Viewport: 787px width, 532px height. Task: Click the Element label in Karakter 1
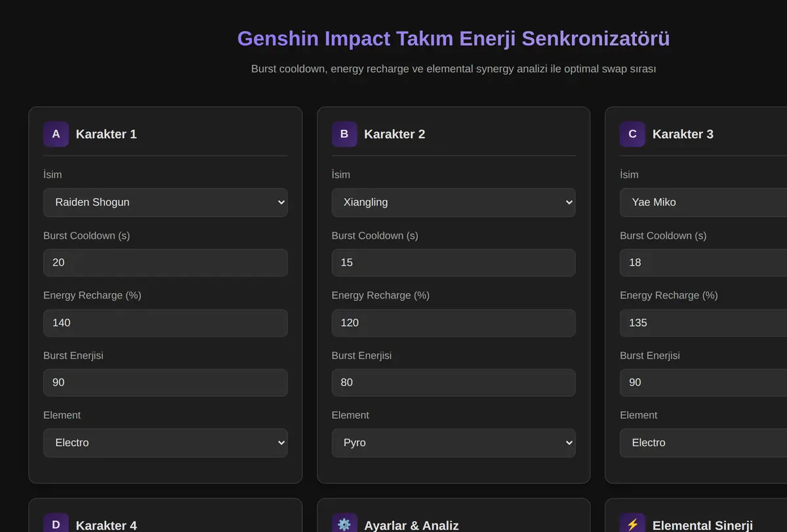[x=62, y=415]
